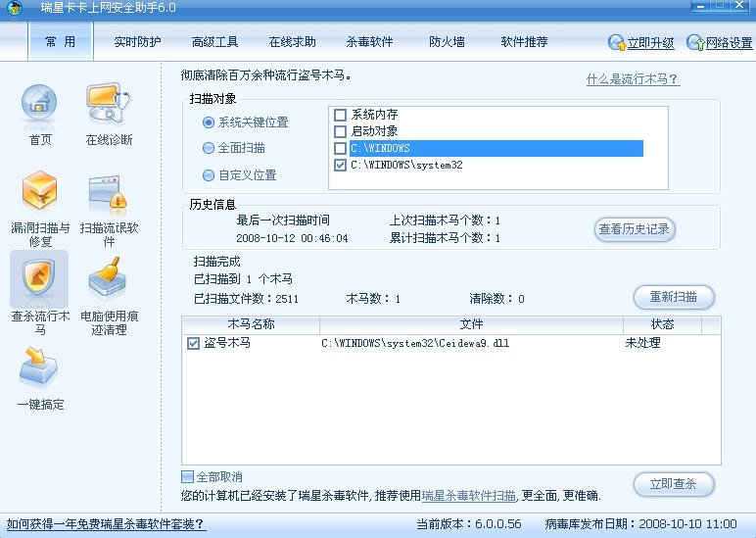
Task: Uncheck the C:\WINDOWS\system32 checkbox
Action: (340, 165)
